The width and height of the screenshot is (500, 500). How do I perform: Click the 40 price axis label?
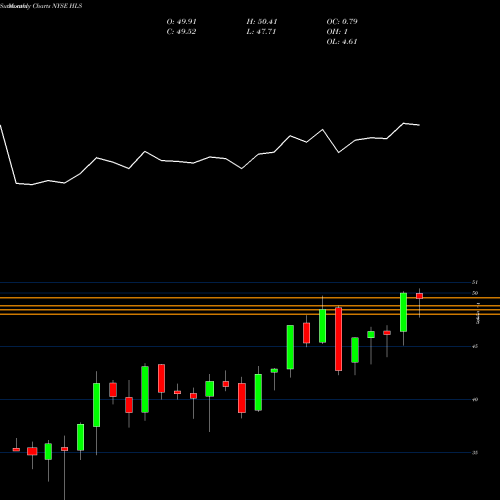[x=475, y=399]
